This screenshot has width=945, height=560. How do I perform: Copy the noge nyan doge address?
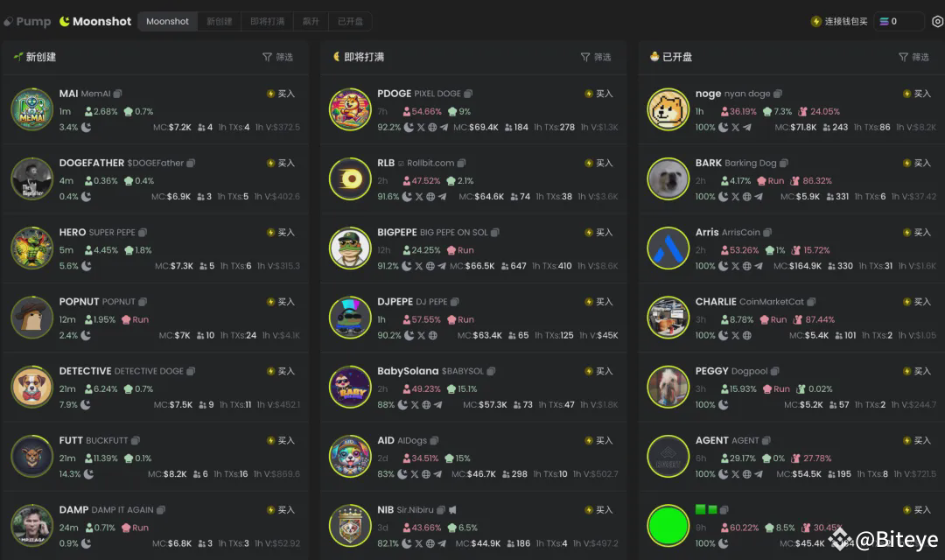click(x=778, y=94)
